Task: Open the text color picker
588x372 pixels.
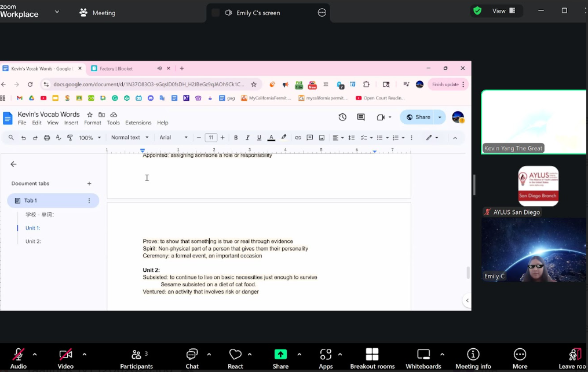Action: (271, 138)
